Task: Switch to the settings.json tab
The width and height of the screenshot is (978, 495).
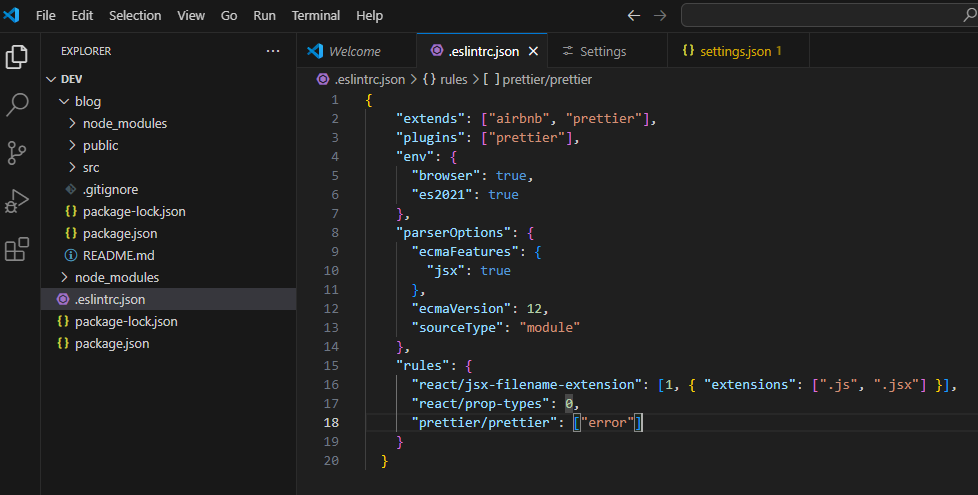Action: 738,51
